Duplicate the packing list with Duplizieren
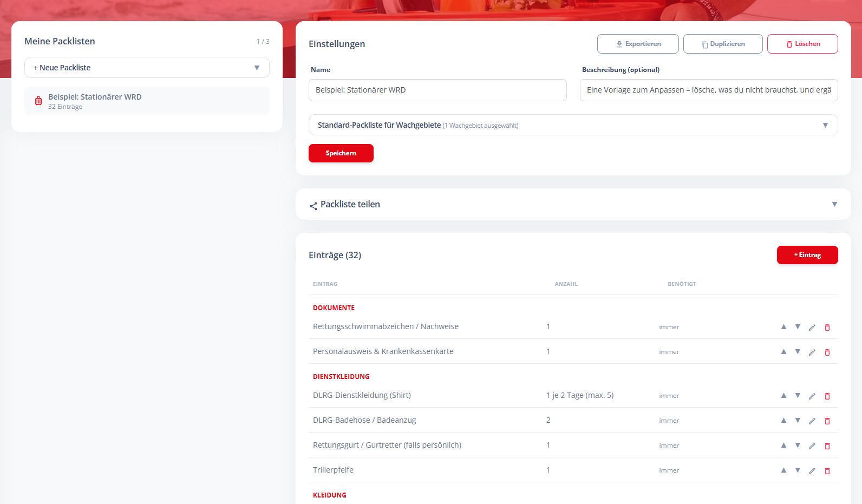 [x=723, y=44]
